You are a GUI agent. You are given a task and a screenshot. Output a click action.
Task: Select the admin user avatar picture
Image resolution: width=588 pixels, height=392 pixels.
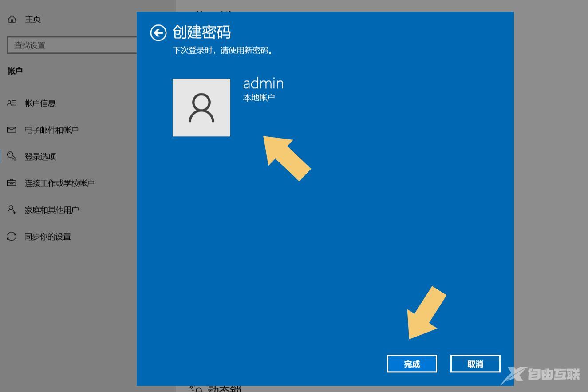pos(201,107)
